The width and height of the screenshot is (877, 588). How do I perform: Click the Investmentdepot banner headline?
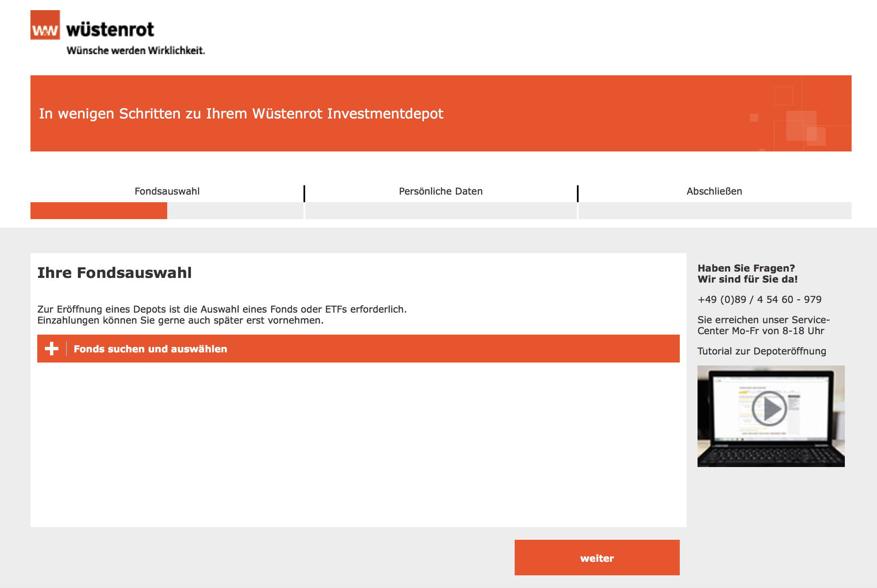coord(241,113)
